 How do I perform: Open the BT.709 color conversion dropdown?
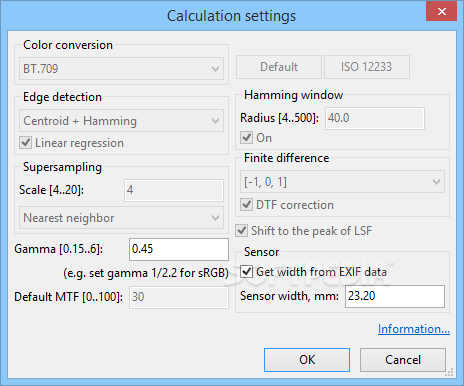point(121,69)
